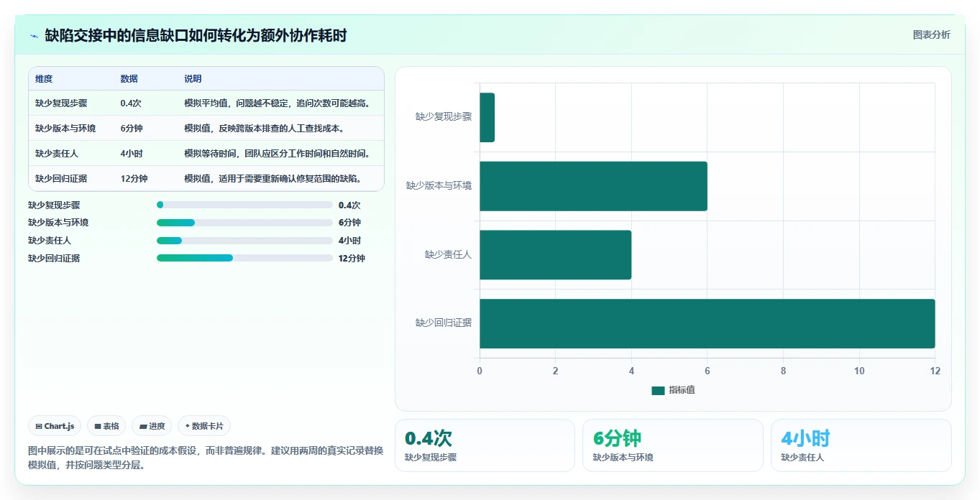The image size is (980, 500).
Task: Click progress list value 12分钟
Action: pos(352,259)
